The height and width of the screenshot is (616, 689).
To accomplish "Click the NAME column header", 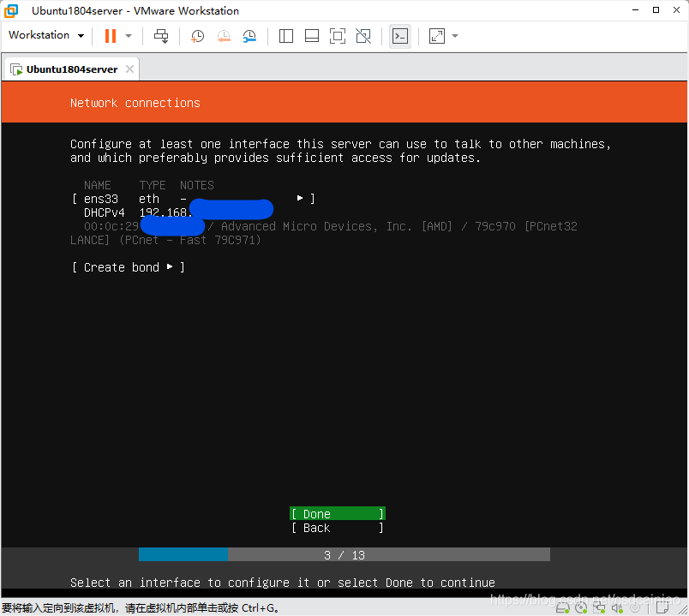I will (97, 185).
